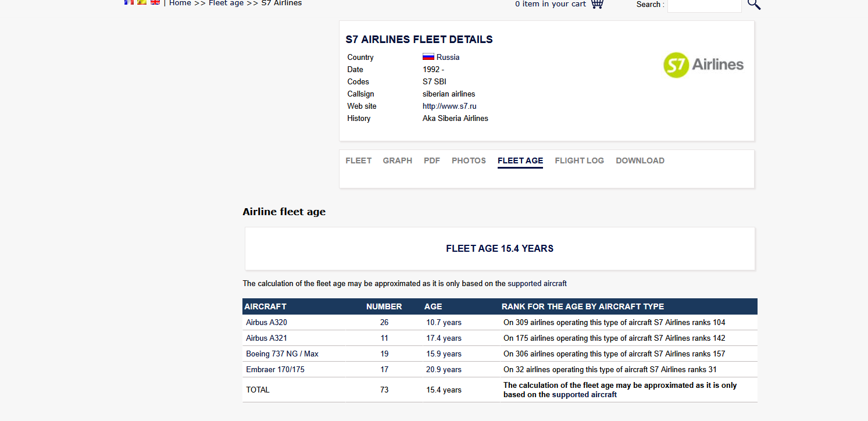This screenshot has height=421, width=868.
Task: Switch language with the French flag icon
Action: pyautogui.click(x=129, y=2)
